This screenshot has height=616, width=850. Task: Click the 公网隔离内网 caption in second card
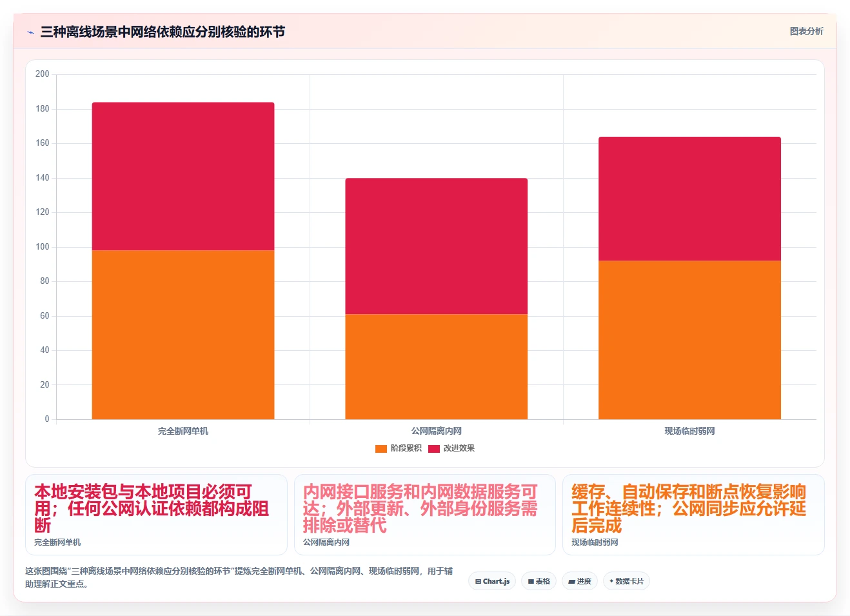[326, 542]
